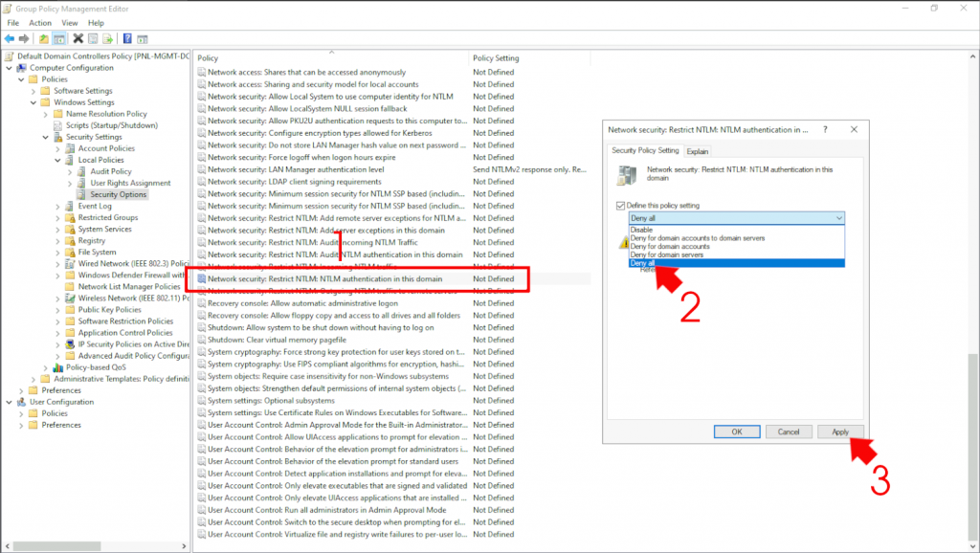This screenshot has width=980, height=553.
Task: Click the Show/Hide Console Tree toolbar icon
Action: 59,38
